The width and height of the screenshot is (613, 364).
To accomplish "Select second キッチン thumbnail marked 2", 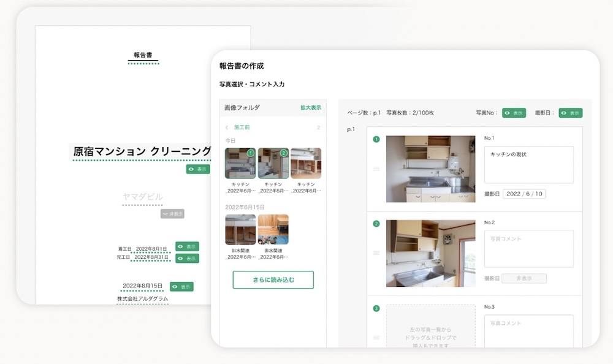I will [x=273, y=163].
